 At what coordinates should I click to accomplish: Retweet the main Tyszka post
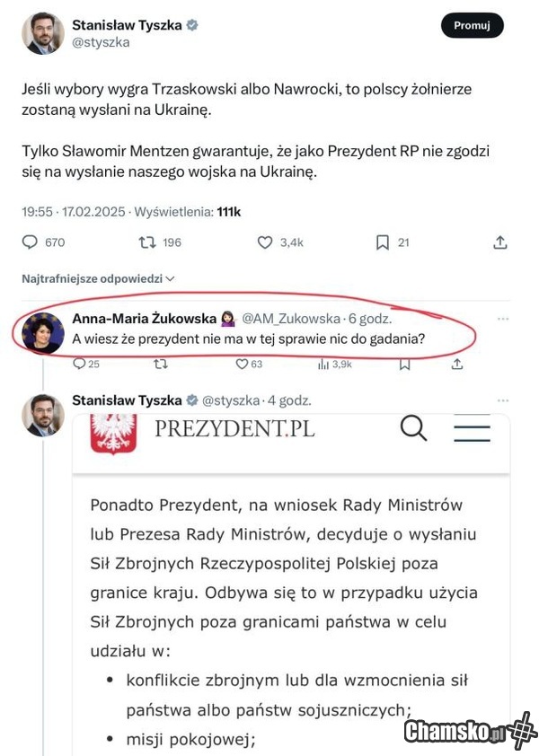[147, 242]
